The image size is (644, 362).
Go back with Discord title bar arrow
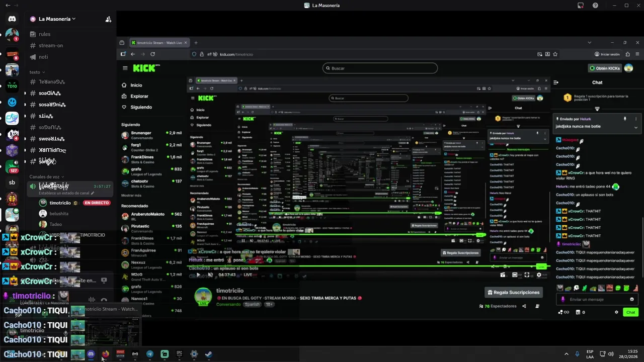[8, 5]
